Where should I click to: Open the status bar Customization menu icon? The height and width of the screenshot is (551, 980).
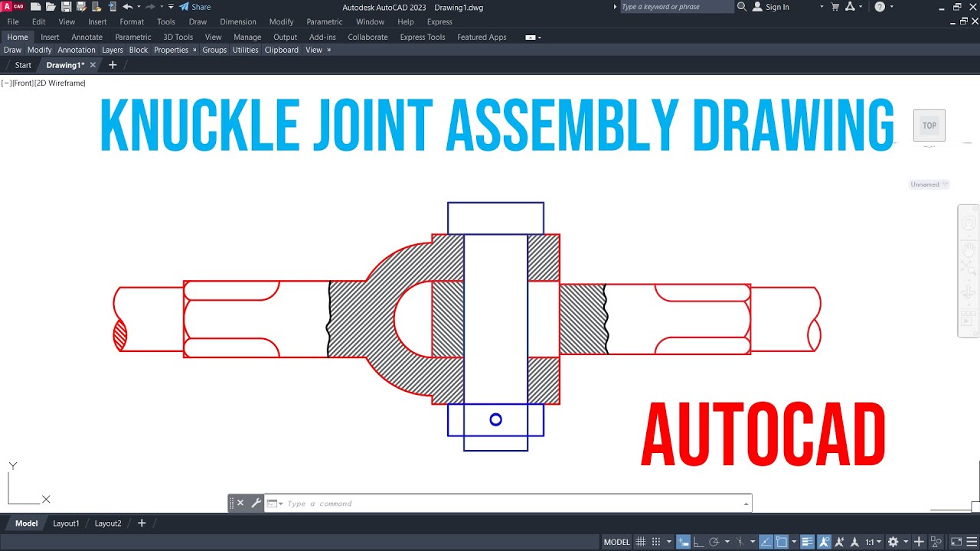click(x=972, y=542)
